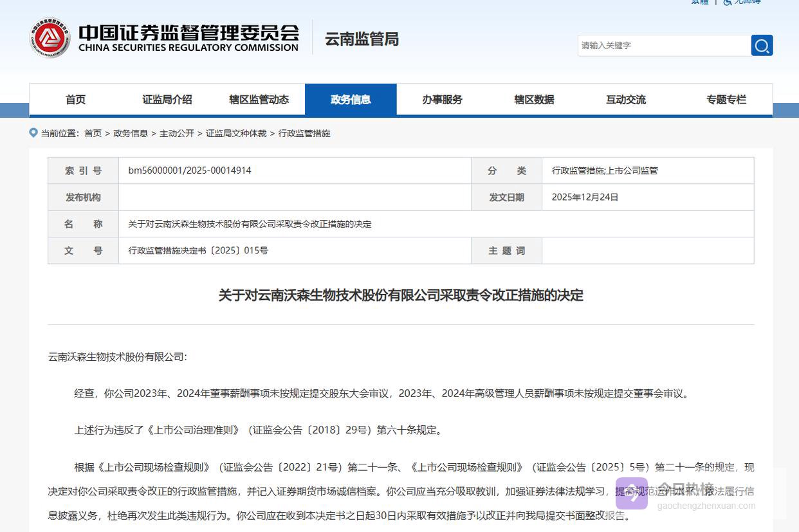Click the purple arrow watermark icon

click(631, 493)
